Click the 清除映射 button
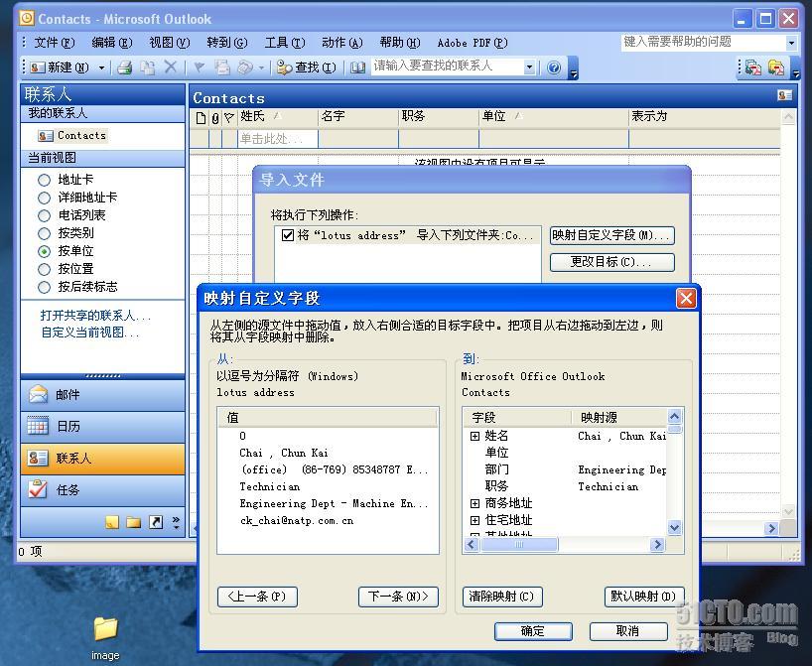 pos(502,597)
